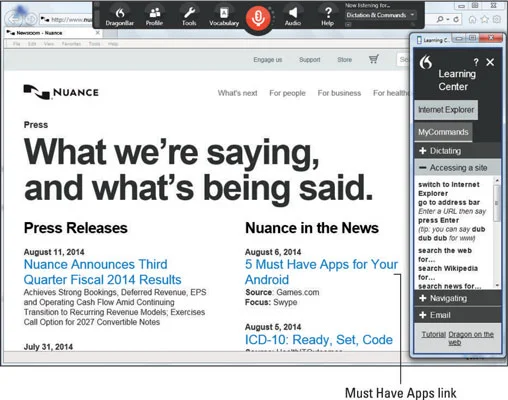Screen dimensions: 508x400
Task: Open Nuance Announces Third Quarter Fiscal 2014 Results
Action: (103, 272)
